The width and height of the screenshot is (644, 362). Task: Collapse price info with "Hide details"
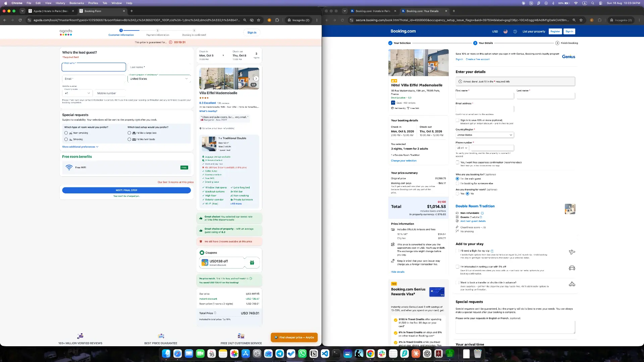point(397,272)
